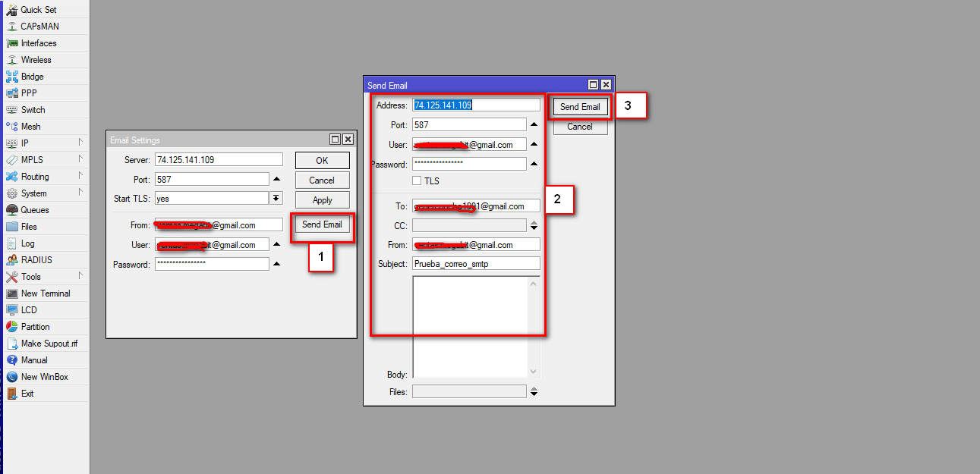Open the System menu item
980x474 pixels.
click(x=33, y=193)
